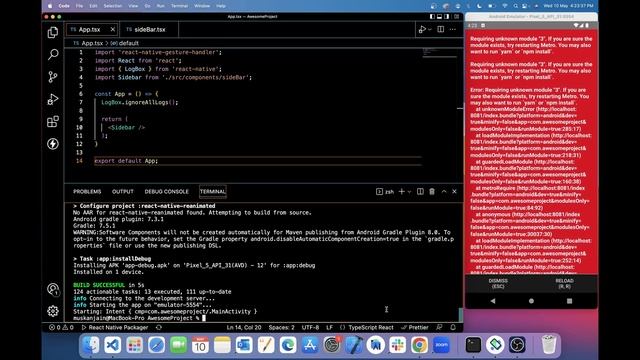Open run button dropdown arrow

[x=430, y=30]
